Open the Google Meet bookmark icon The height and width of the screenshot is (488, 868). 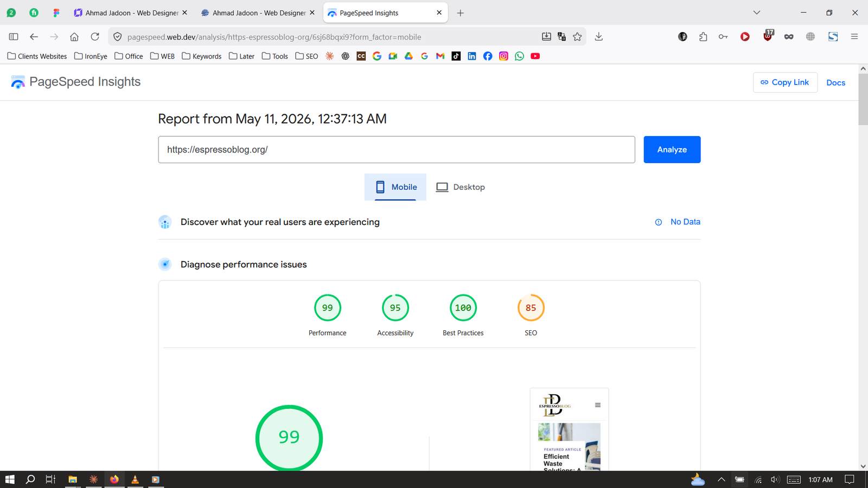[x=393, y=56]
